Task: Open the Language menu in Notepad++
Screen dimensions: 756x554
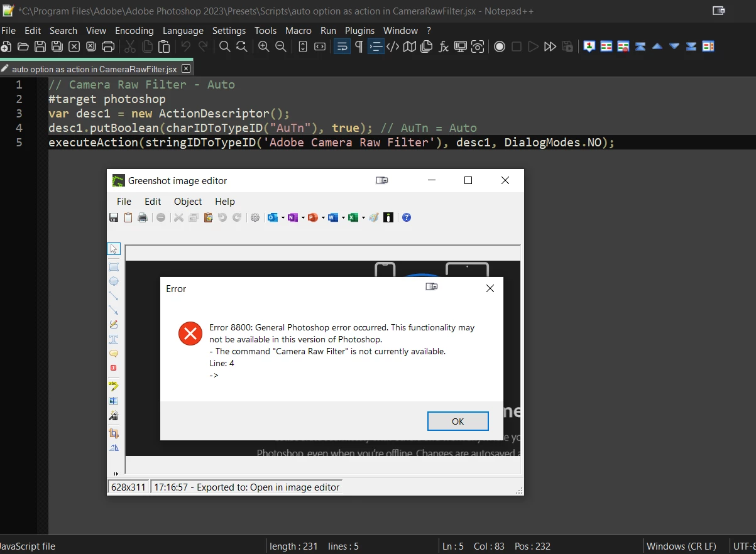Action: pos(183,30)
